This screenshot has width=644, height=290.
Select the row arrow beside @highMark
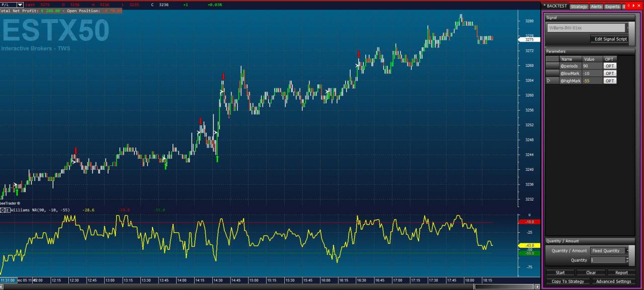[x=549, y=80]
